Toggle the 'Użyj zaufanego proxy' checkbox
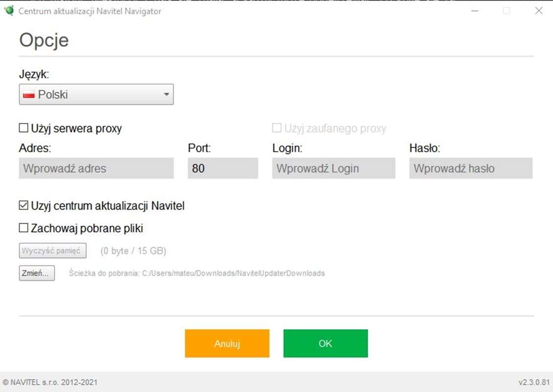Viewport: 553px width, 392px height. pos(277,128)
